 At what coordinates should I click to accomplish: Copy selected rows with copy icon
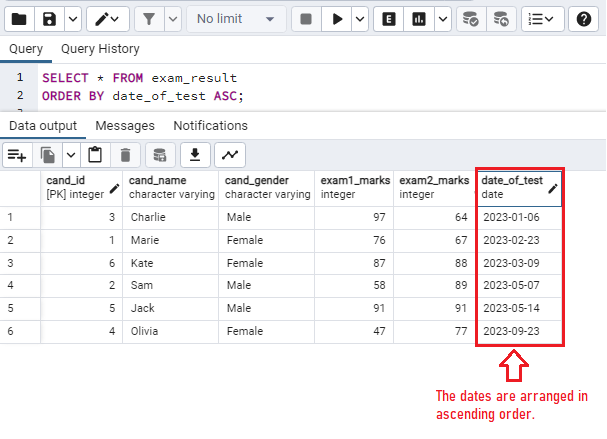click(48, 155)
